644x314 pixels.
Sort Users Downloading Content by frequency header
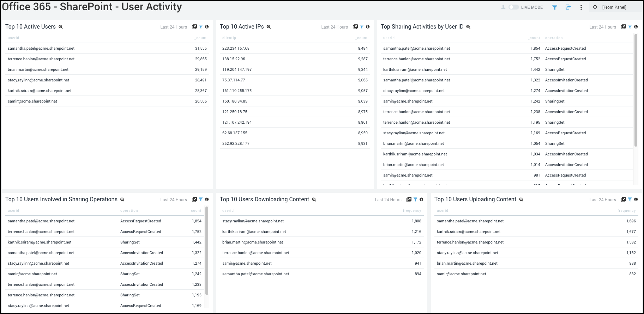tap(412, 211)
